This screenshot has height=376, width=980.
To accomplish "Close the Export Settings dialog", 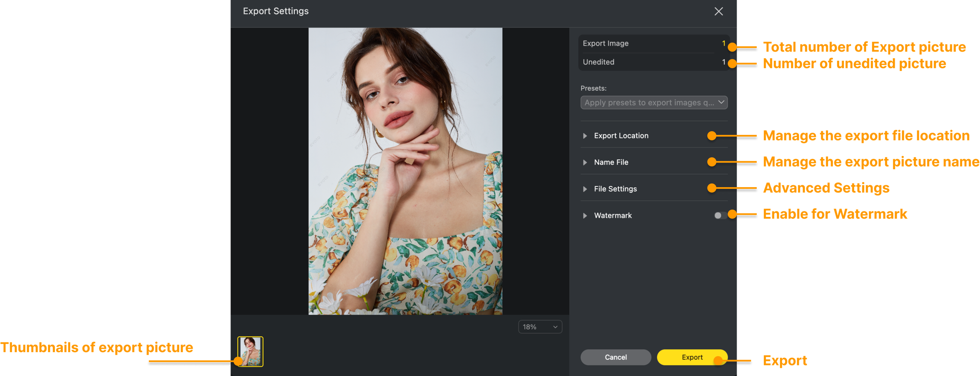I will tap(718, 11).
